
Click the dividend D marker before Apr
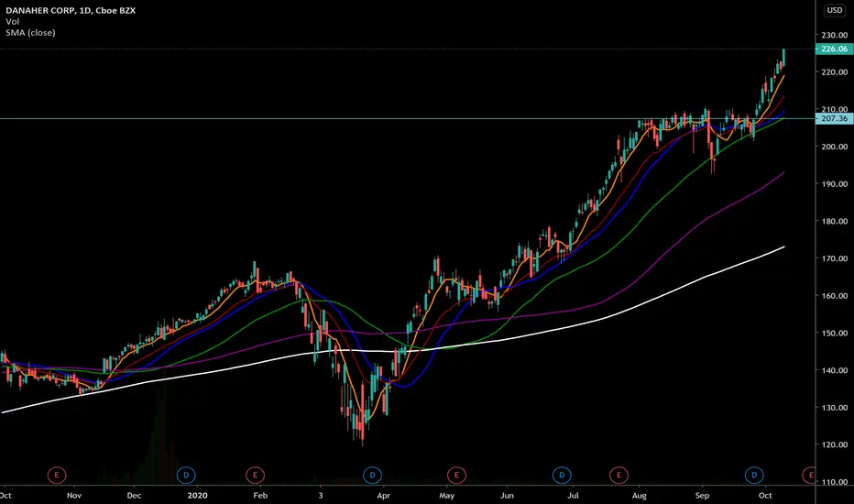tap(373, 475)
